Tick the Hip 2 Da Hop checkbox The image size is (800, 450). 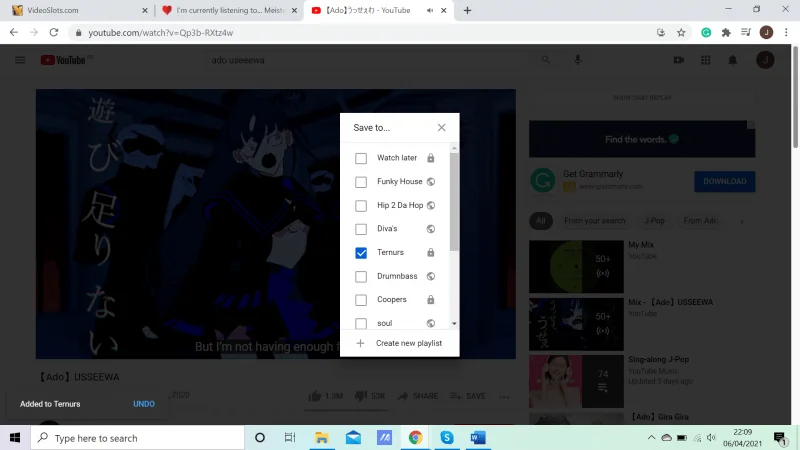point(361,206)
